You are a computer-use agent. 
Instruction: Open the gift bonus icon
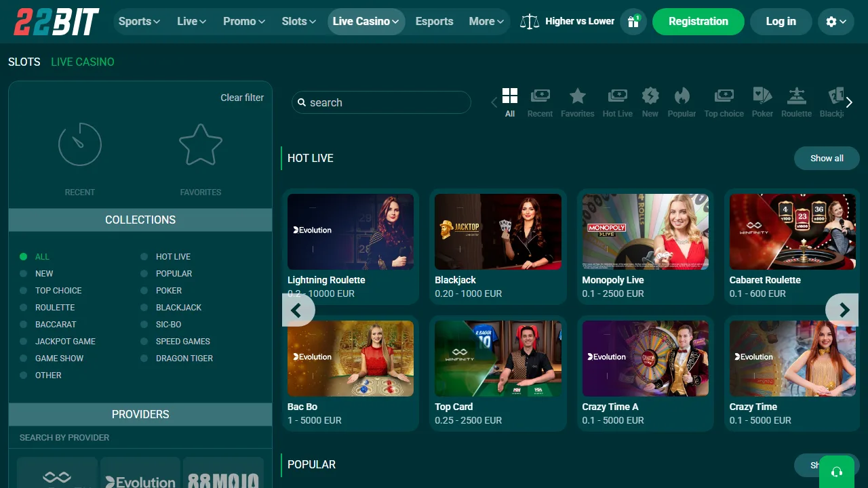pos(633,22)
